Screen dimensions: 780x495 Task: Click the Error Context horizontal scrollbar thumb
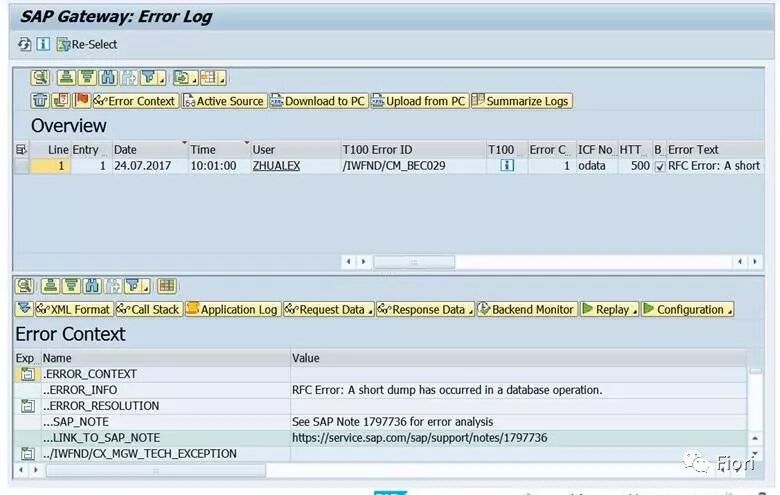click(x=156, y=470)
